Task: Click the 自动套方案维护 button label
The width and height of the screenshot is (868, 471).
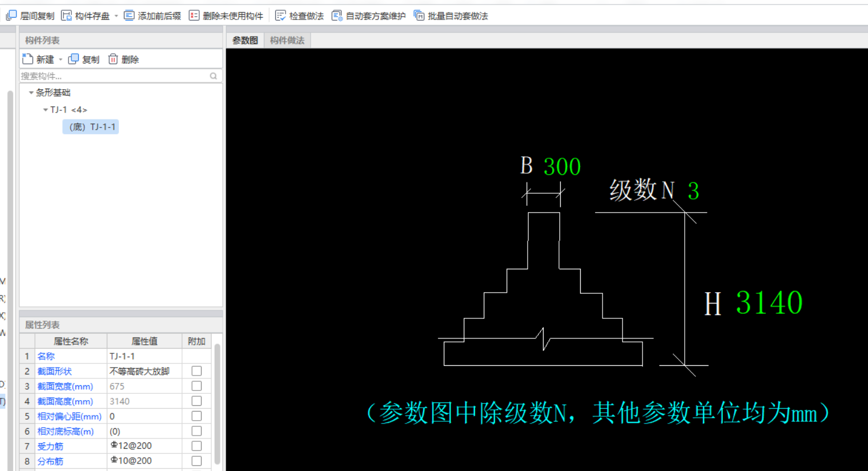Action: click(x=376, y=16)
